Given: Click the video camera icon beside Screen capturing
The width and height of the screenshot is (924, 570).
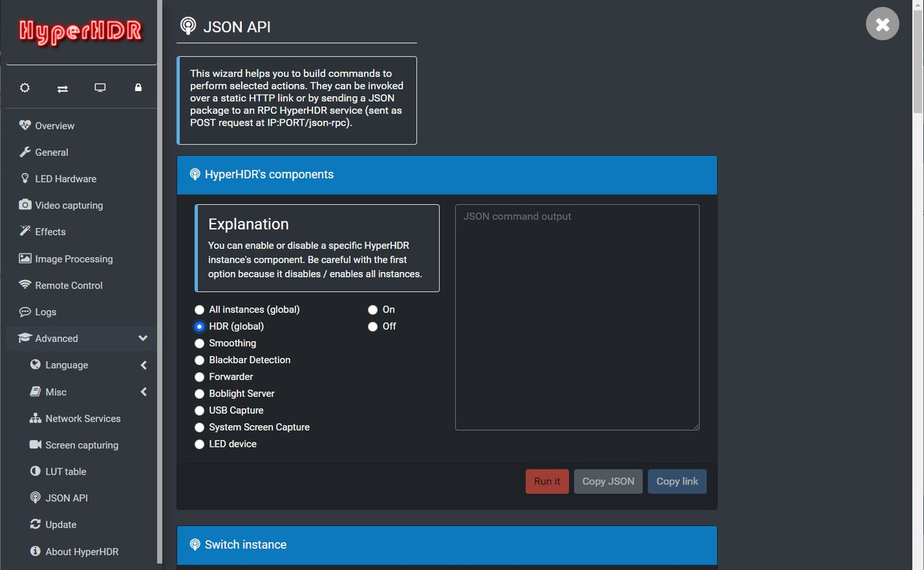Looking at the screenshot, I should pos(35,444).
